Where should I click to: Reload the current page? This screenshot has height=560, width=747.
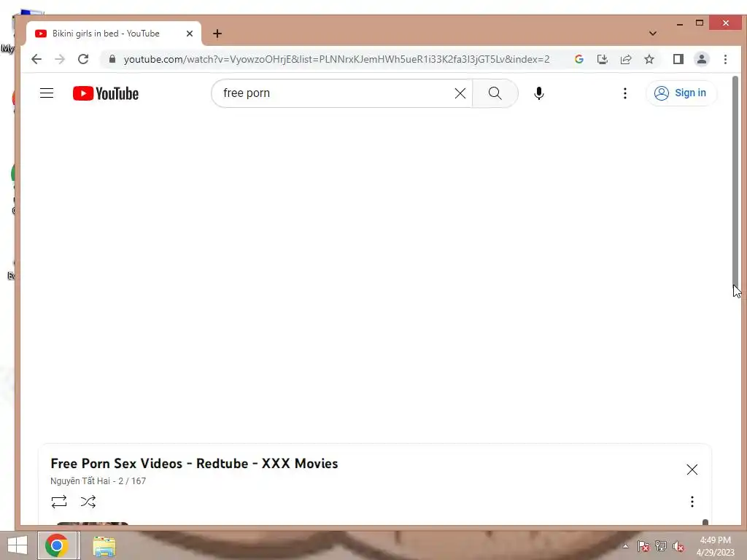pyautogui.click(x=83, y=59)
